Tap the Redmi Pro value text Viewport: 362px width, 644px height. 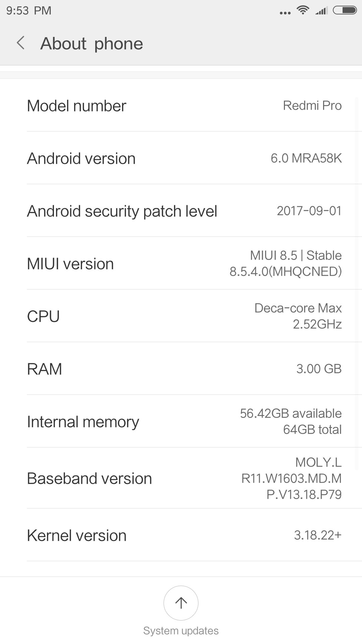click(312, 106)
